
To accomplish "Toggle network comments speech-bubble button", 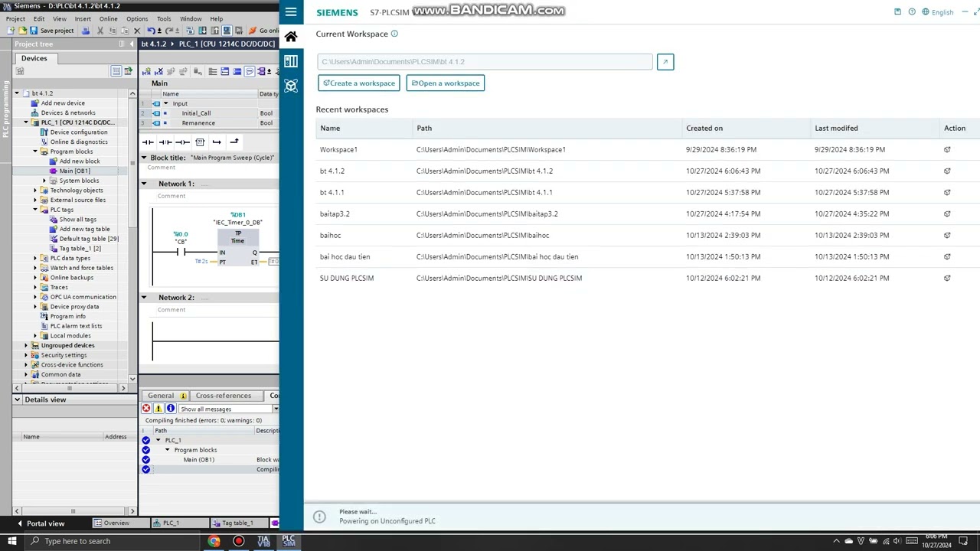I will point(250,71).
